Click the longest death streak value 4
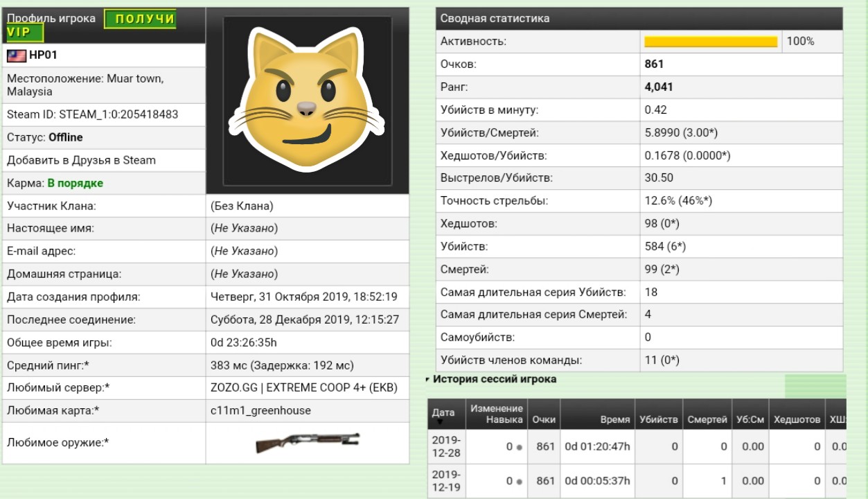 click(648, 315)
